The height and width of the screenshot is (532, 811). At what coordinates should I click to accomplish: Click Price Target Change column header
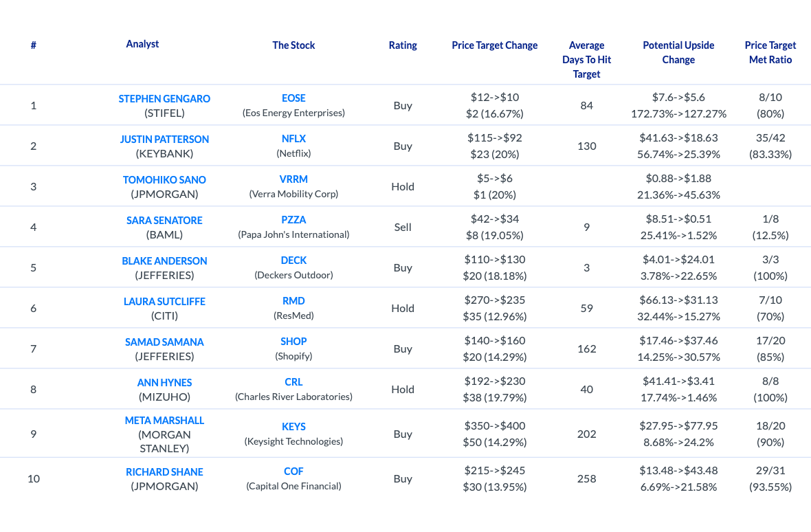pos(494,45)
